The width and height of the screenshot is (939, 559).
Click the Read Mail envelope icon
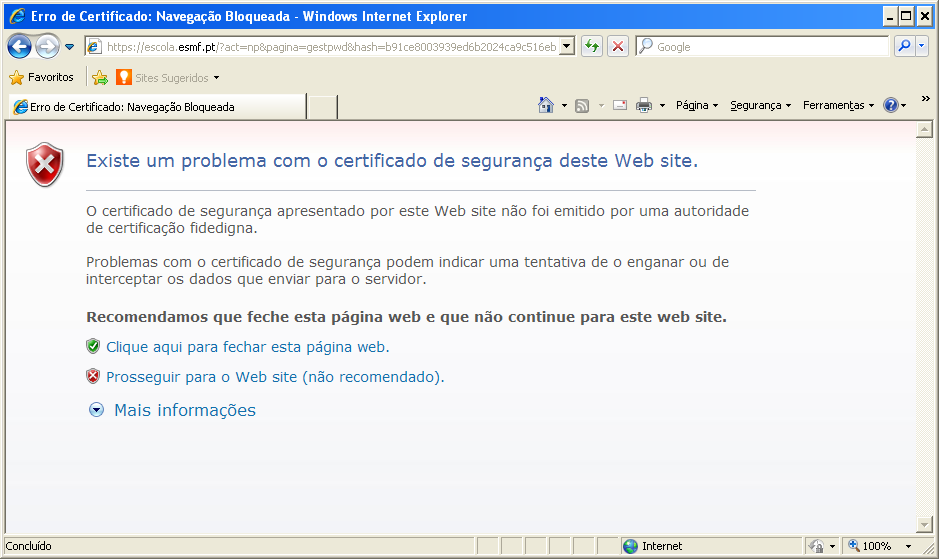click(x=620, y=105)
